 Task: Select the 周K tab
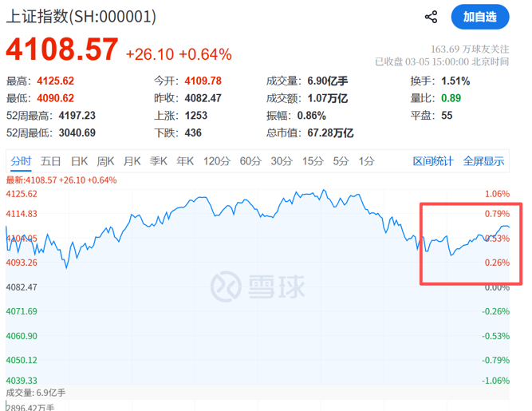[x=105, y=161]
